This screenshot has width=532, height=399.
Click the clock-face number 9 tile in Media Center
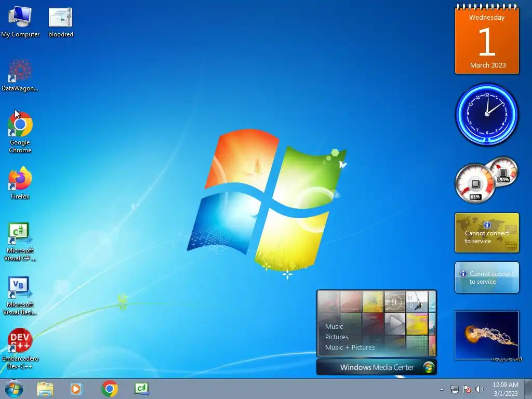tap(395, 302)
